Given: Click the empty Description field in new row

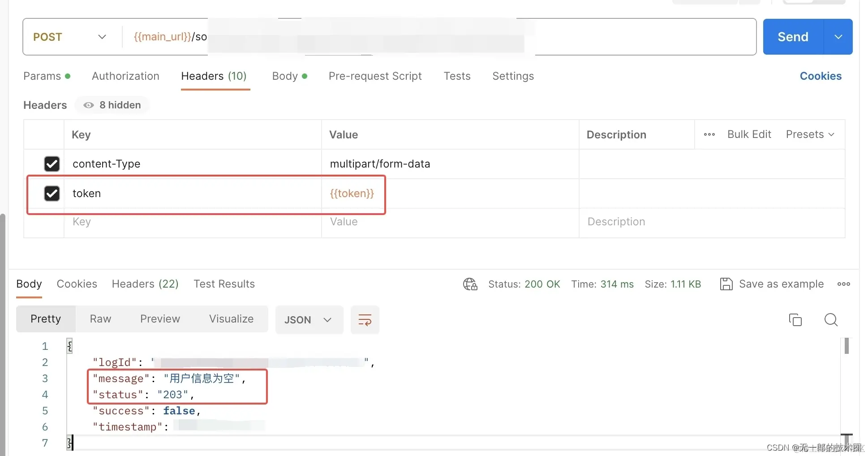Looking at the screenshot, I should click(712, 222).
